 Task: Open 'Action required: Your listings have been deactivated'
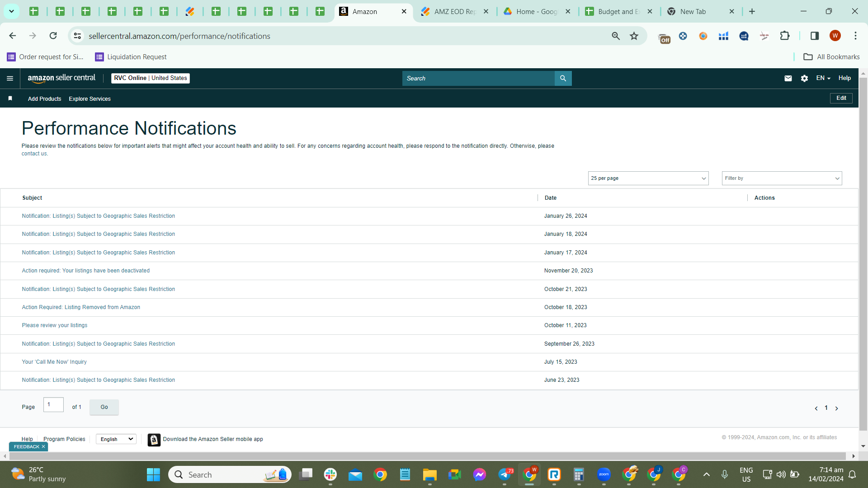point(85,271)
